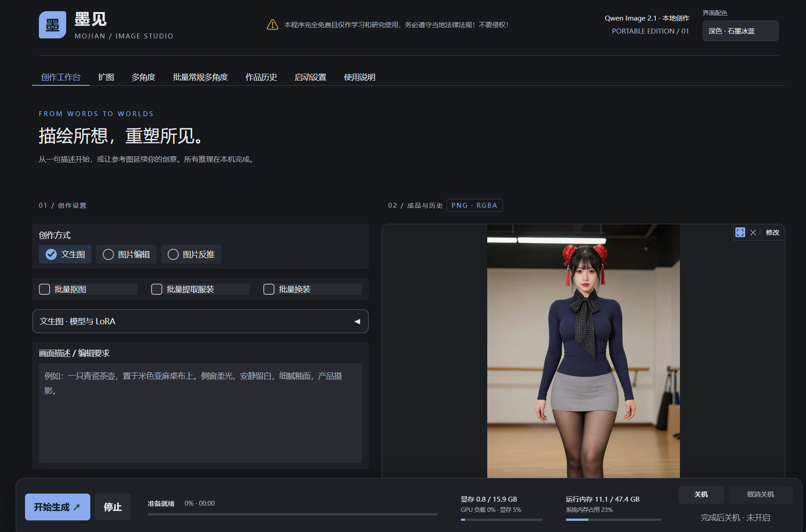
Task: Select the 图片编辑 radio option
Action: (x=126, y=254)
